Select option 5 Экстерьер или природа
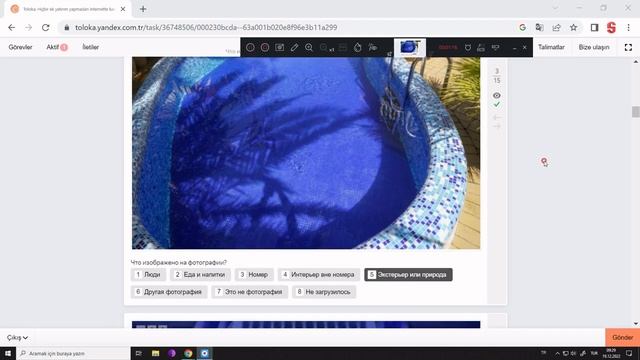The image size is (640, 360). pos(408,275)
